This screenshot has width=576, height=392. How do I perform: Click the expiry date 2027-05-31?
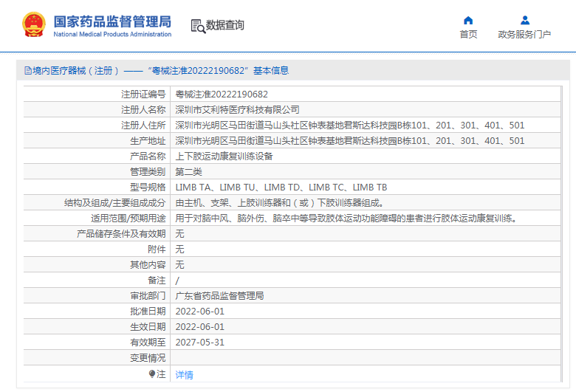coord(200,343)
